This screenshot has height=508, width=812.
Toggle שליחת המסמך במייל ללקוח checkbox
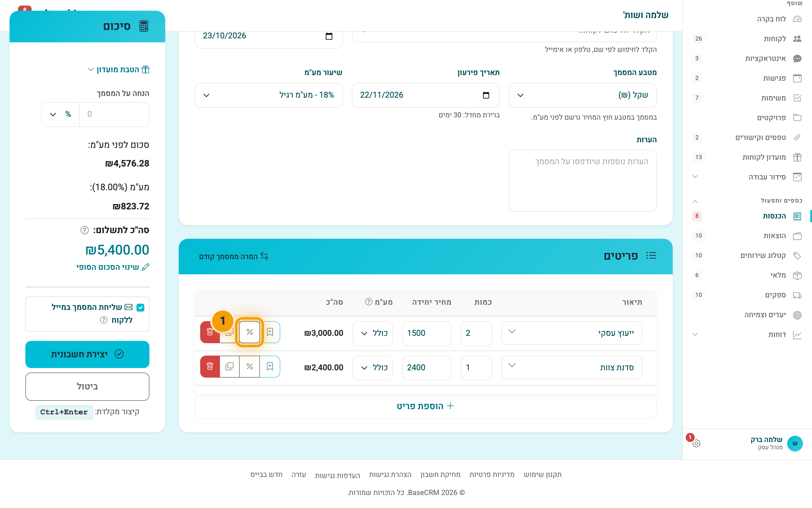click(141, 307)
